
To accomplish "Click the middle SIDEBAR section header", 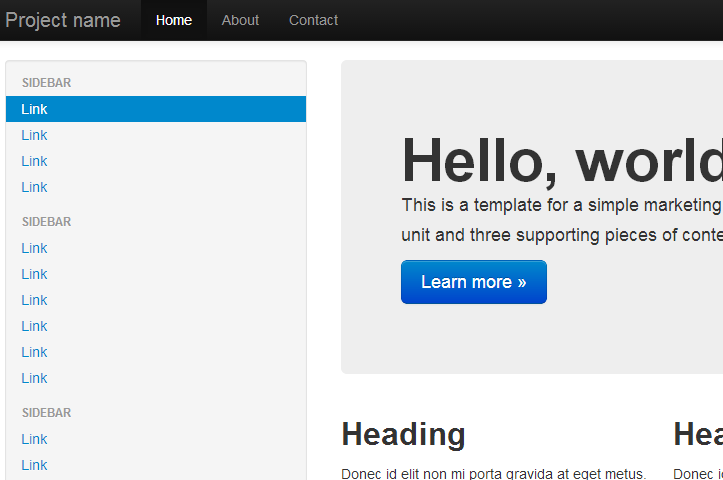I will point(47,222).
